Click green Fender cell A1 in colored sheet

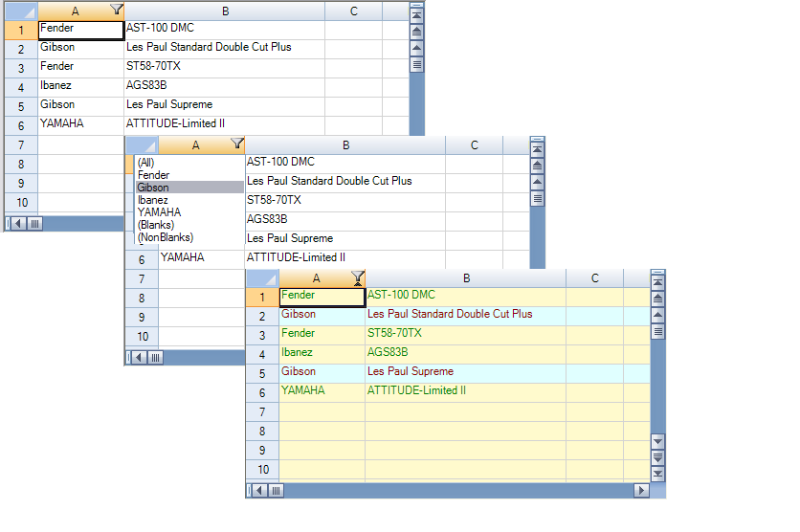coord(322,297)
